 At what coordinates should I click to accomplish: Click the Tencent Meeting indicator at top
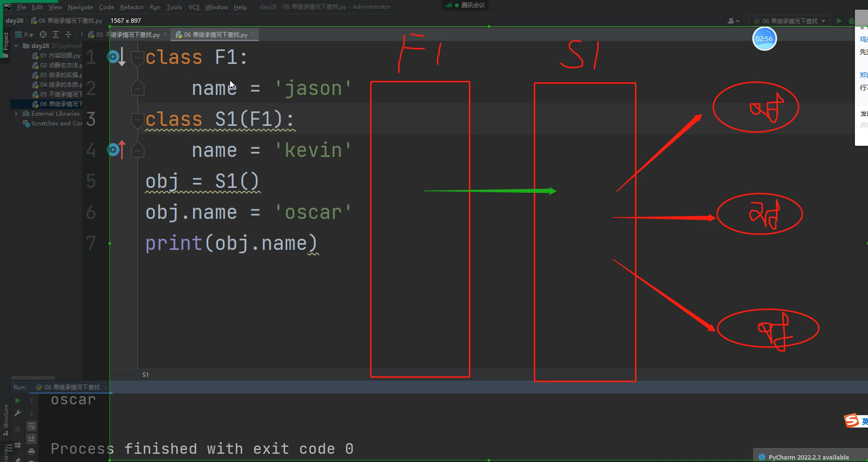pos(465,5)
